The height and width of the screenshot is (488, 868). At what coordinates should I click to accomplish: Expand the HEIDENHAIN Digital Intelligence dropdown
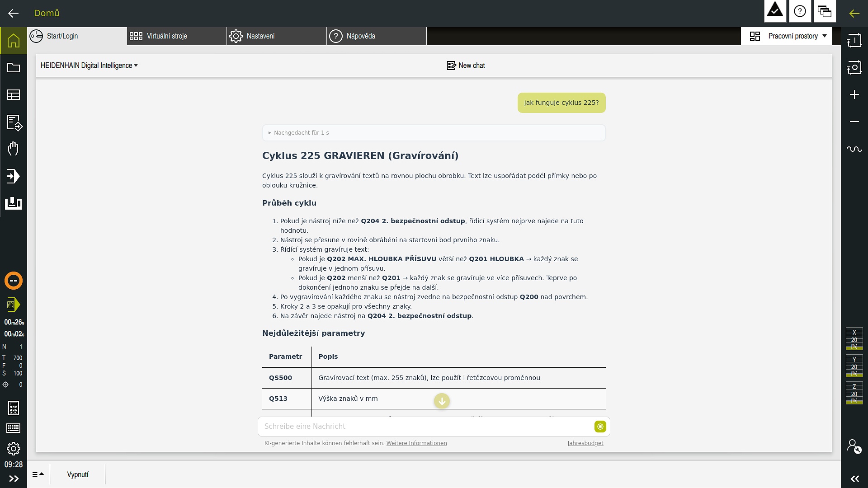coord(90,66)
